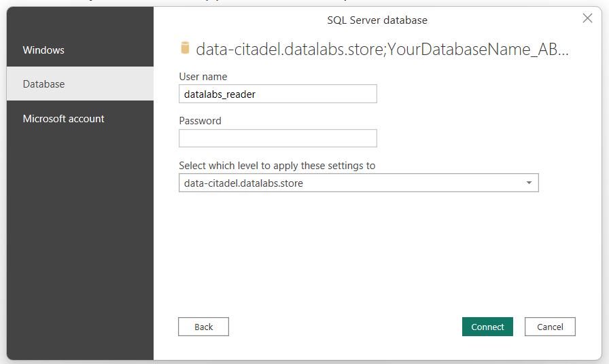Click 'Select which level to apply' label

click(277, 166)
